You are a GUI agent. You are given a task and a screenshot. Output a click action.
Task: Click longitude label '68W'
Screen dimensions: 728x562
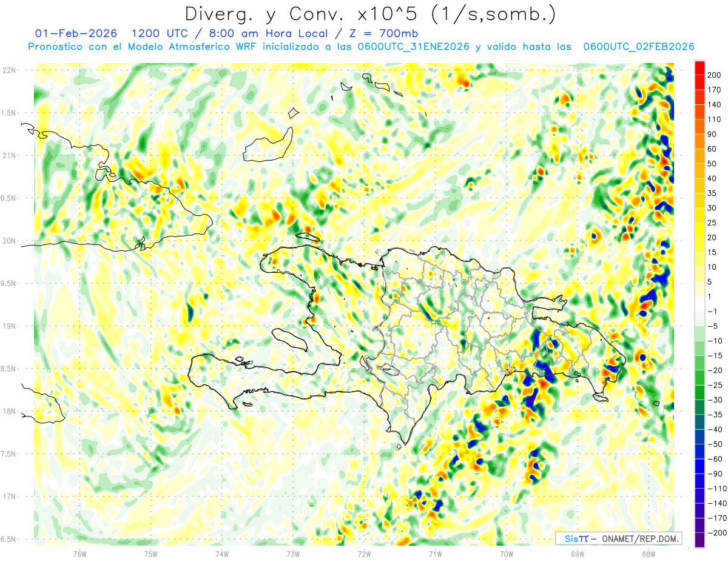pyautogui.click(x=648, y=553)
